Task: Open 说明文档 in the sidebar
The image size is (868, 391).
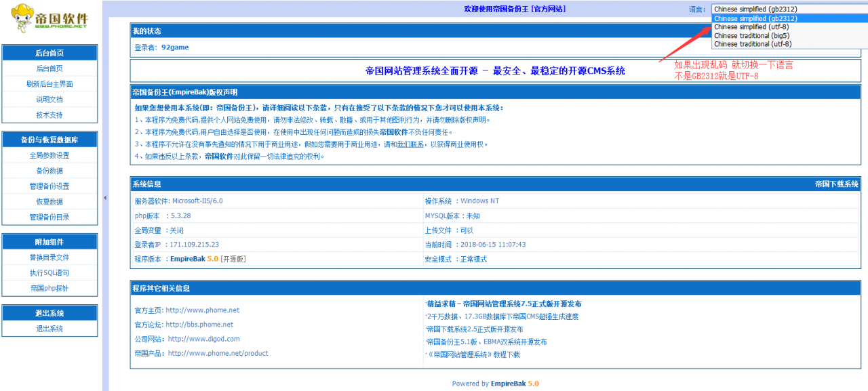Action: [x=50, y=100]
